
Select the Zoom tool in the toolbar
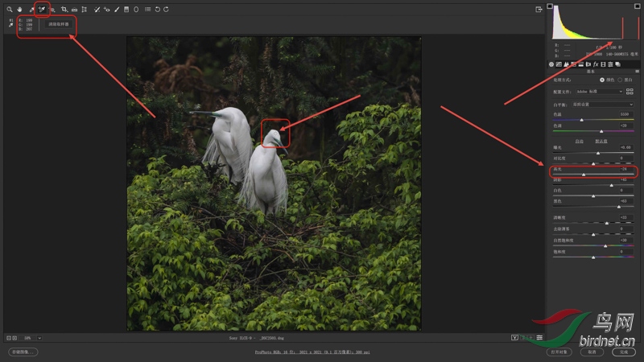point(9,10)
